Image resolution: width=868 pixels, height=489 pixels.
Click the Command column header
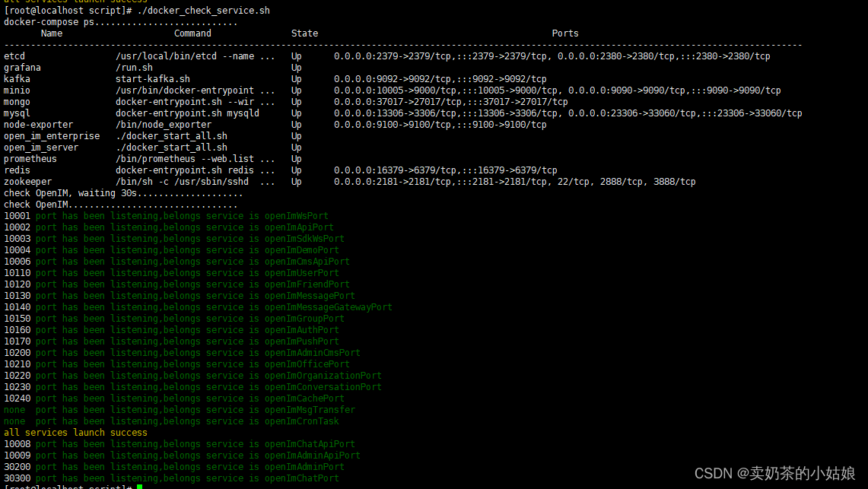pos(192,33)
